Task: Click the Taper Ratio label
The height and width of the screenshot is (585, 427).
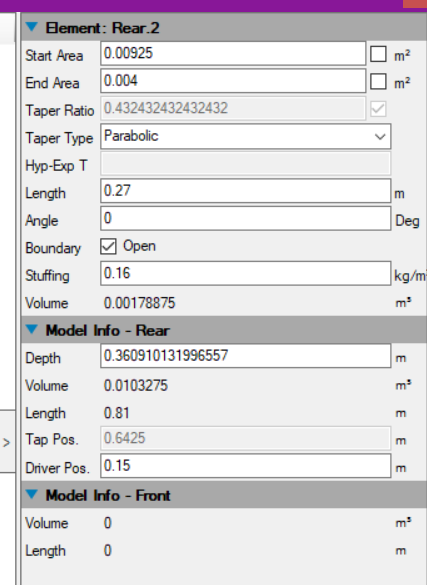Action: pyautogui.click(x=60, y=110)
